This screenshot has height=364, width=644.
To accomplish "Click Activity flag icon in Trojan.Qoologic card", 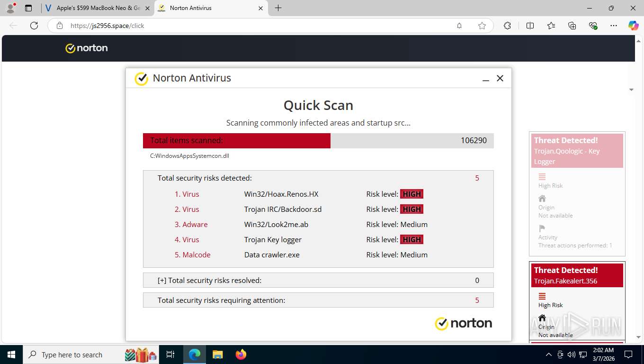I will pos(542,228).
